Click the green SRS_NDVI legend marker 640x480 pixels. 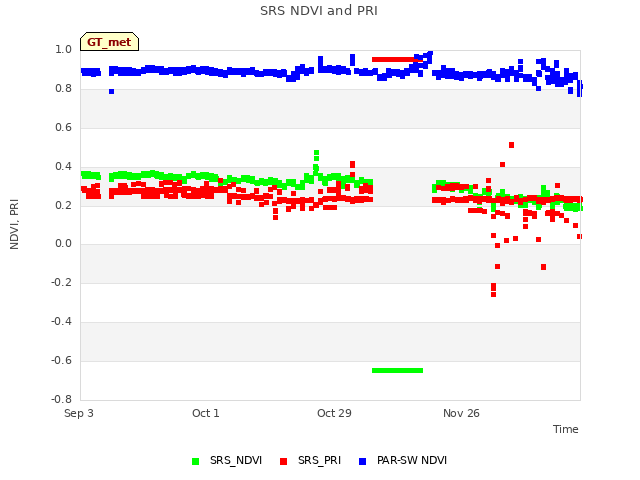coord(196,461)
